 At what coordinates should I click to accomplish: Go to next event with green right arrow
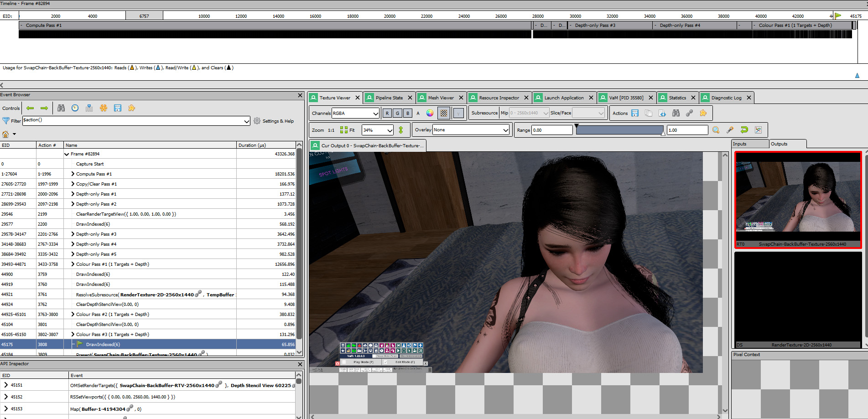tap(44, 108)
